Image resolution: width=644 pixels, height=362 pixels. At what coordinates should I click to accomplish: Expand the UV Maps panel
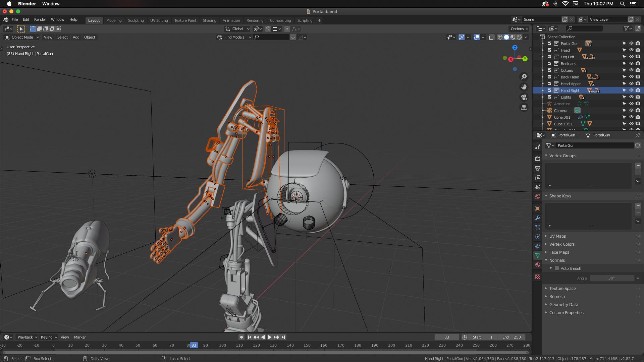coord(557,236)
